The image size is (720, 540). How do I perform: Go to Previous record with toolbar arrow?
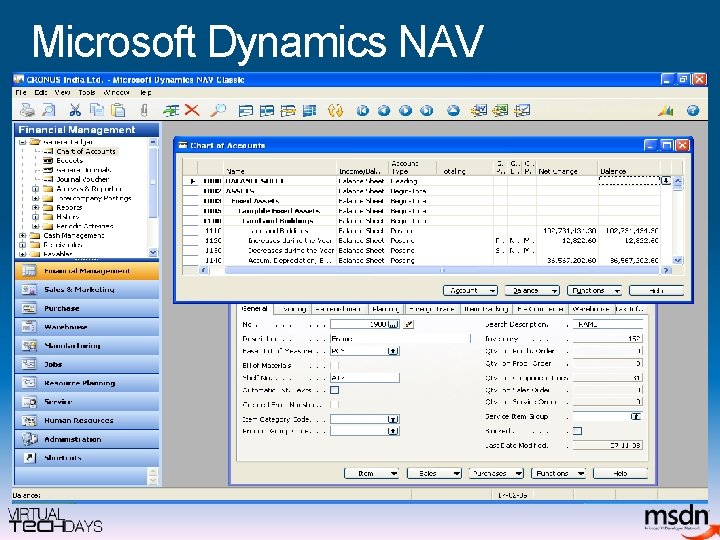[x=384, y=110]
